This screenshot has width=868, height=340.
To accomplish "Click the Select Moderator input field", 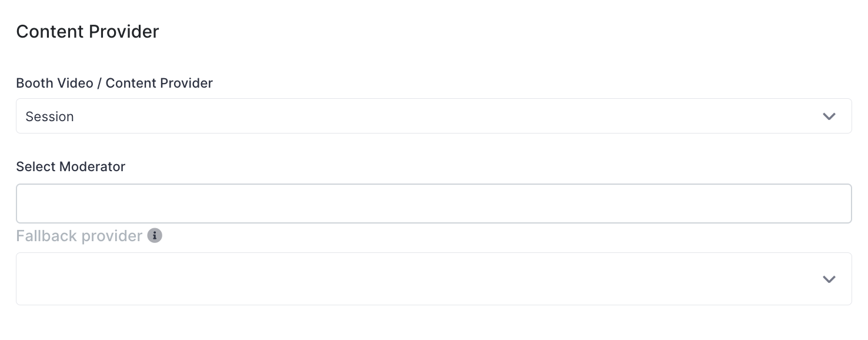I will pos(434,204).
